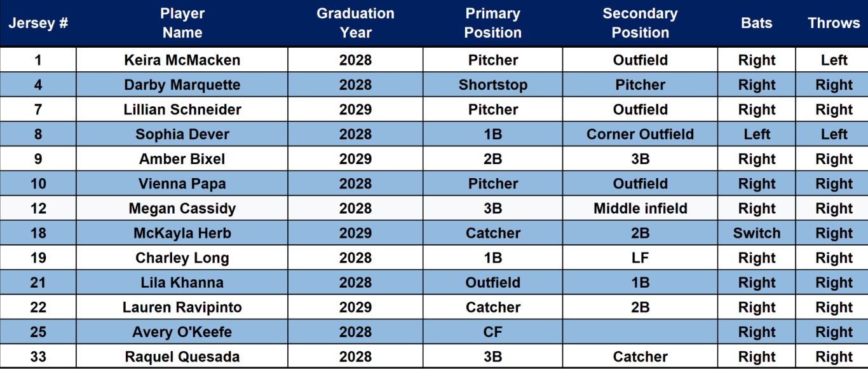Screen dimensions: 868x369
Task: Select the Primary Position column header
Action: [x=492, y=24]
